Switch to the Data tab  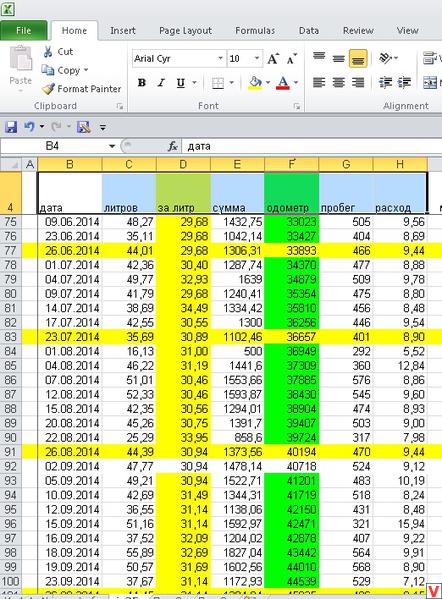click(x=309, y=31)
